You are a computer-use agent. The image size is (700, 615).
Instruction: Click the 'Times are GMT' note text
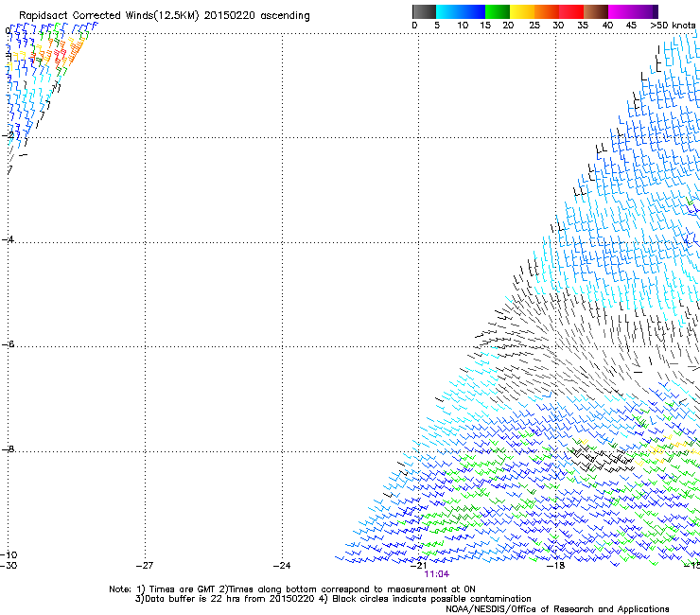pos(183,589)
